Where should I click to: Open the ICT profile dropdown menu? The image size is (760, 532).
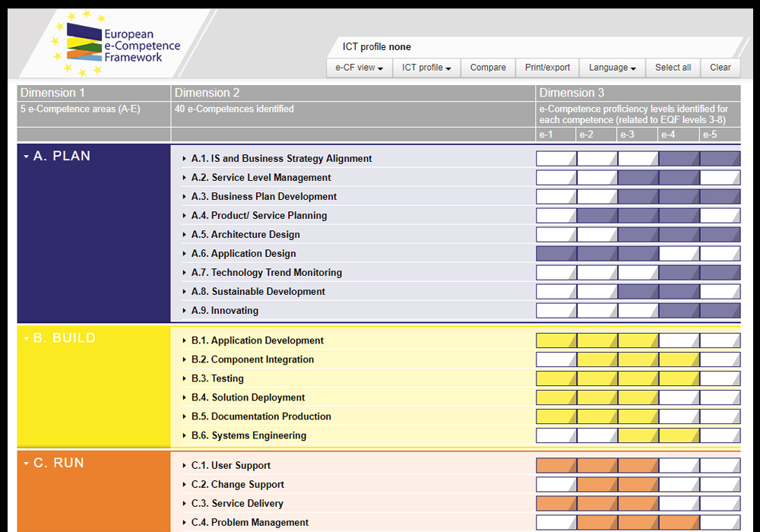(x=426, y=68)
